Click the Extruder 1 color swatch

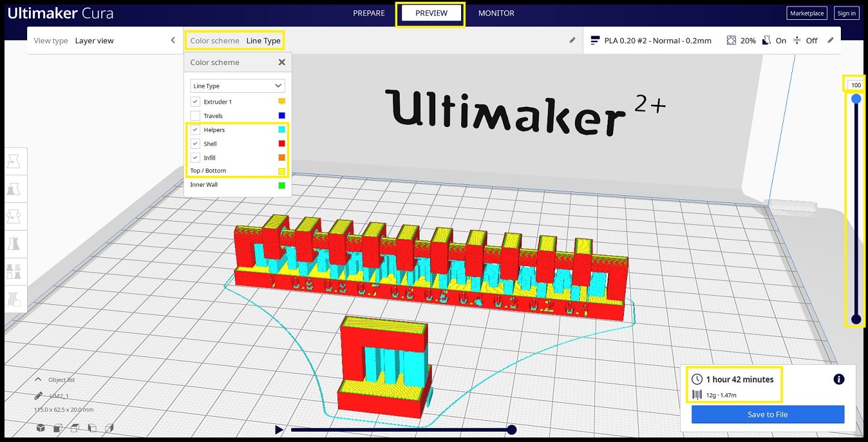pos(281,102)
